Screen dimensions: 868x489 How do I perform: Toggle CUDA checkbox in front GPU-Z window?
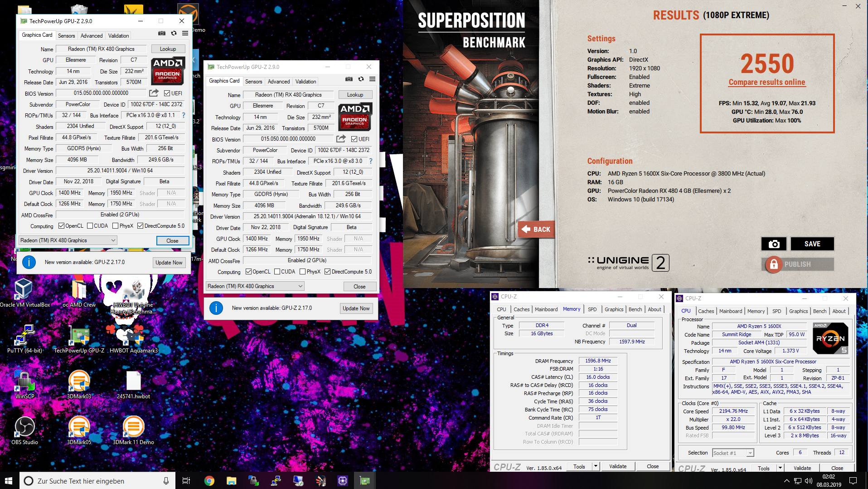tap(90, 226)
